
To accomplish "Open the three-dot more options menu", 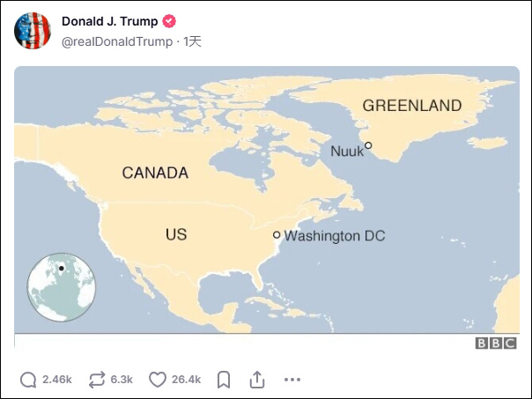I will pyautogui.click(x=292, y=380).
